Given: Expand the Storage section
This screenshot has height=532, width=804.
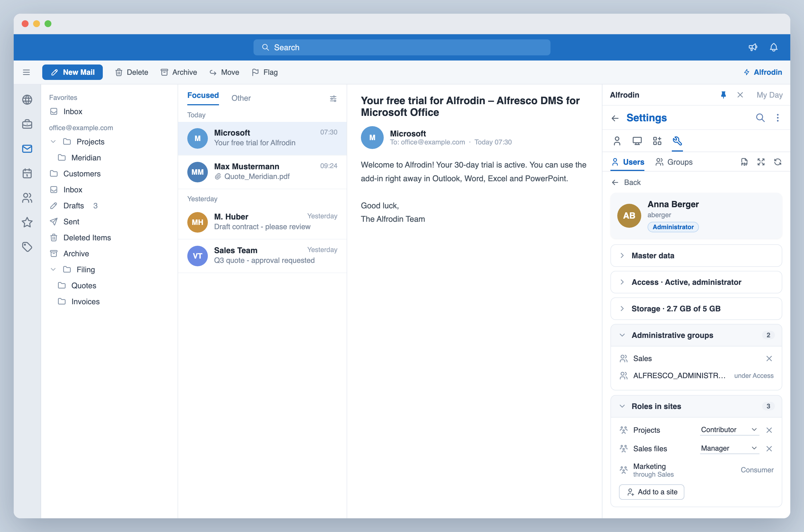Looking at the screenshot, I should [696, 309].
